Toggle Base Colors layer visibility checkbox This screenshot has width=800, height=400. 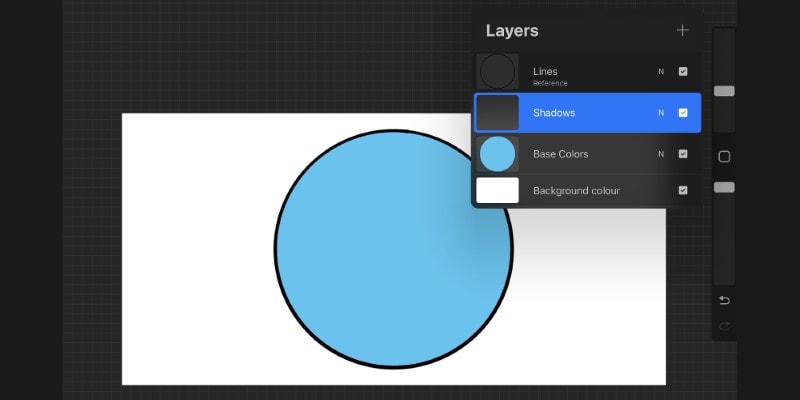tap(683, 154)
